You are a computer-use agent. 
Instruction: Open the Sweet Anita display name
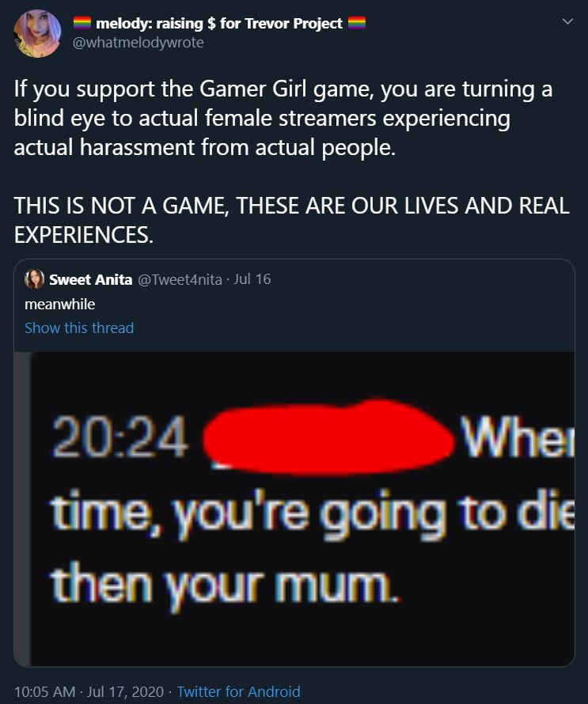(x=91, y=280)
